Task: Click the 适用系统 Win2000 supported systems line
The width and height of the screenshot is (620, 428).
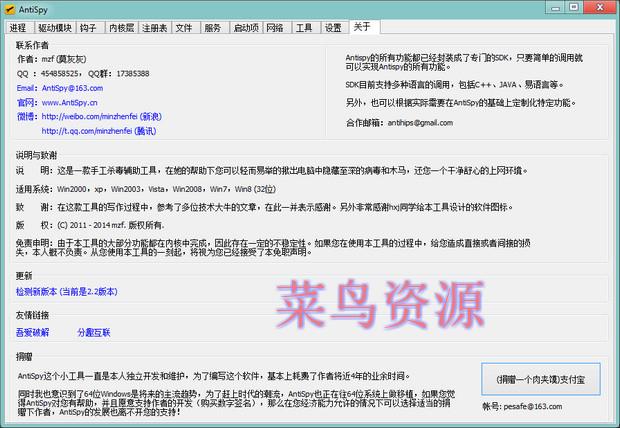Action: [x=146, y=189]
